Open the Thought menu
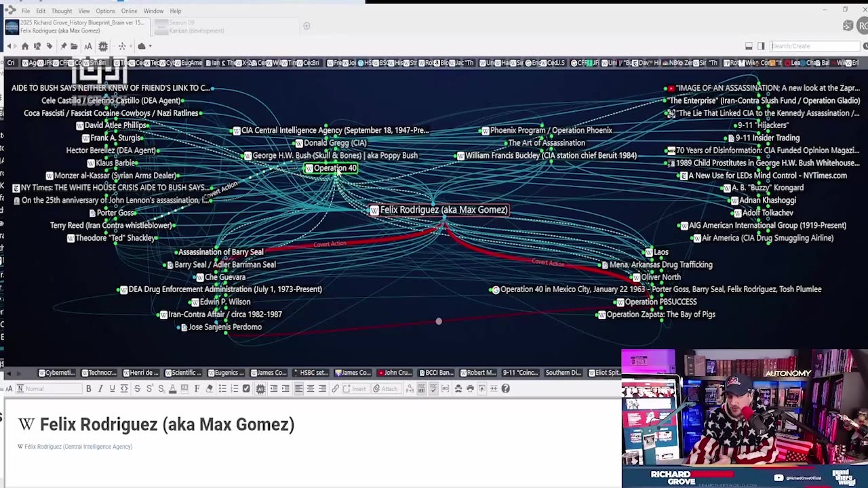This screenshot has height=488, width=868. 62,11
